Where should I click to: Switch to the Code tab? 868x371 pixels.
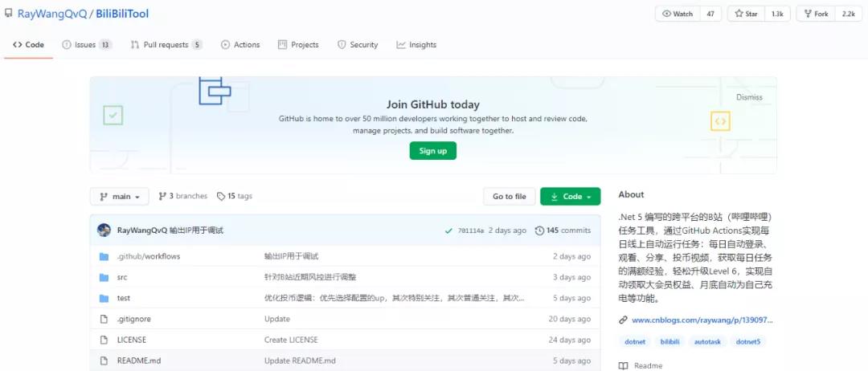click(x=28, y=45)
